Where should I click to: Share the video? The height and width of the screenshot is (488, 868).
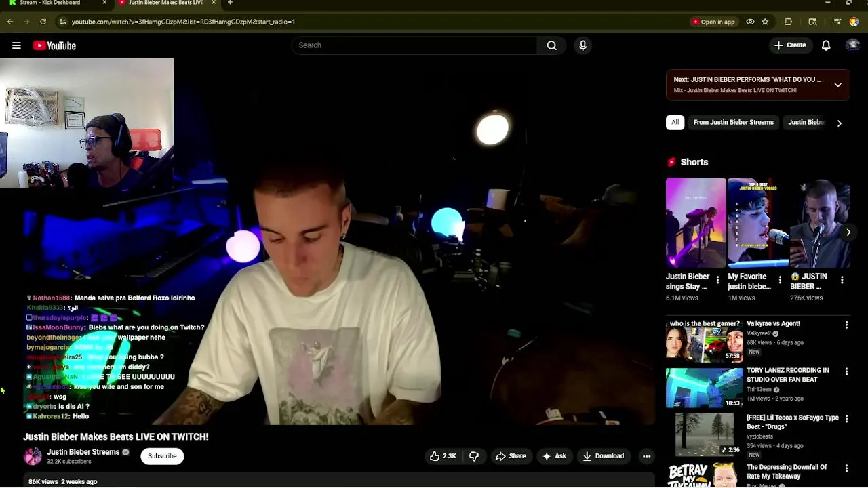pos(511,456)
